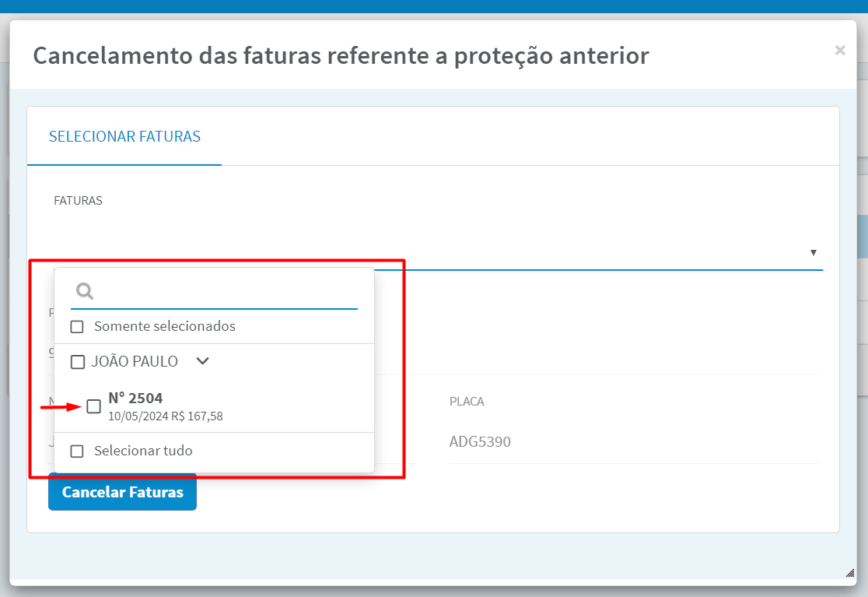This screenshot has width=868, height=597.
Task: Switch to the SELECIONAR FATURAS tab
Action: (x=124, y=136)
